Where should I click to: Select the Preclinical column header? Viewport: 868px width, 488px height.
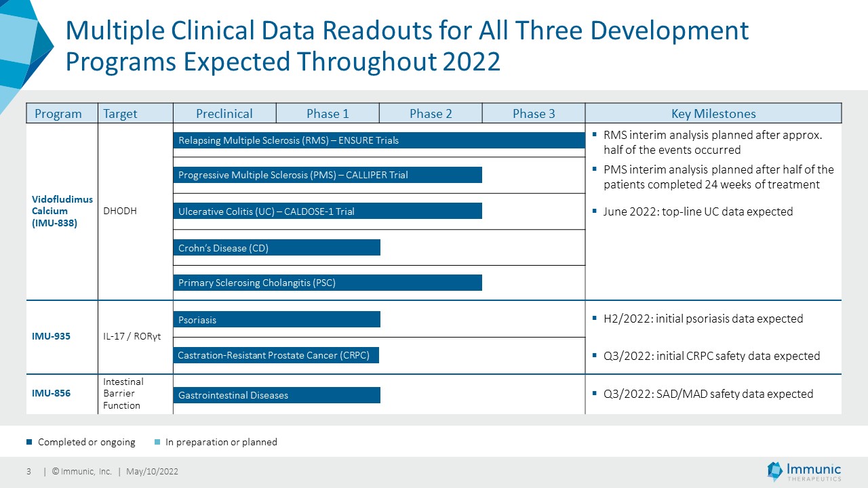point(224,113)
